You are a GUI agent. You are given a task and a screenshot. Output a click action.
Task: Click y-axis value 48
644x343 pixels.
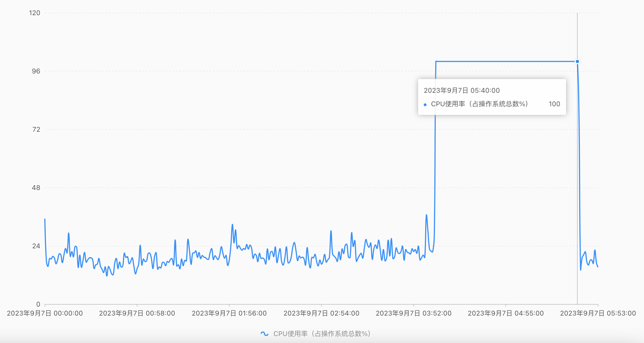coord(36,188)
